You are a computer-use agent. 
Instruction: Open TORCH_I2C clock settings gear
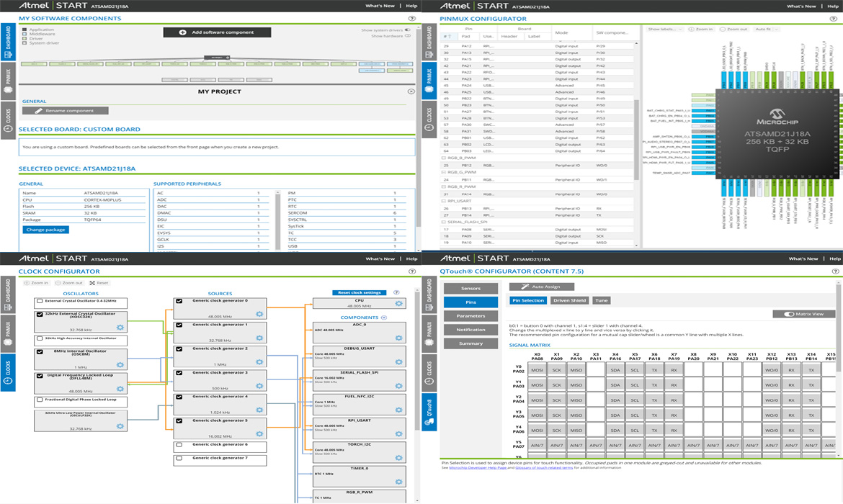399,458
